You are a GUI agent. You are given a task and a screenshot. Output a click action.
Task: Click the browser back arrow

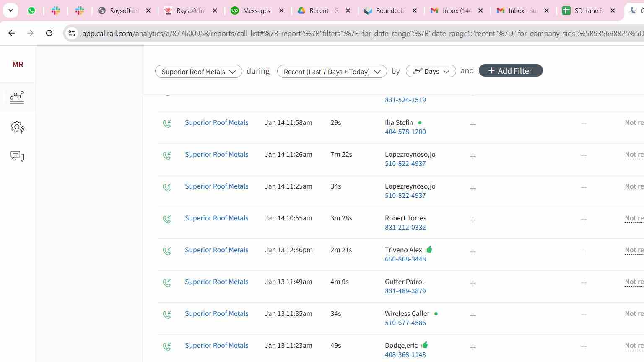(12, 33)
